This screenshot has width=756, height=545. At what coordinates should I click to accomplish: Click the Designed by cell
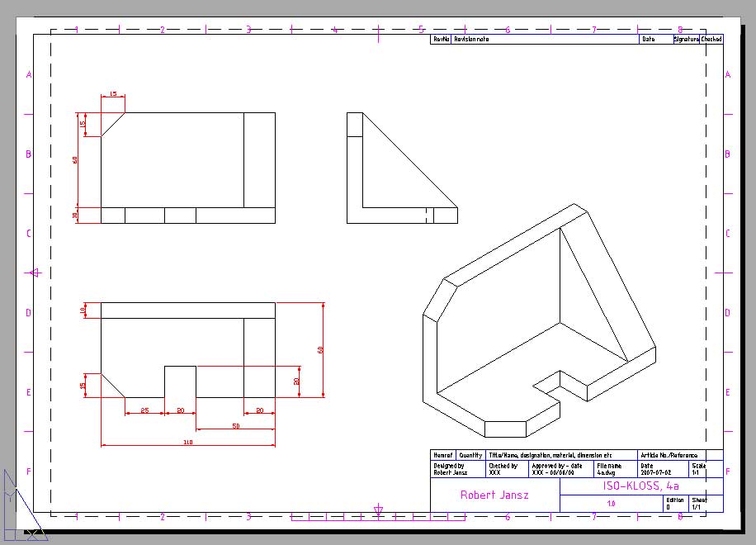457,469
